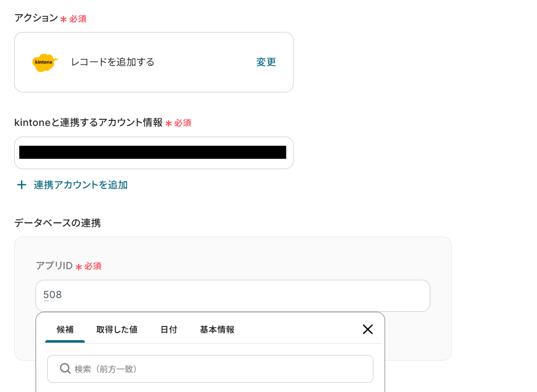Show the 基本情報 tab
537x392 pixels.
pyautogui.click(x=217, y=330)
